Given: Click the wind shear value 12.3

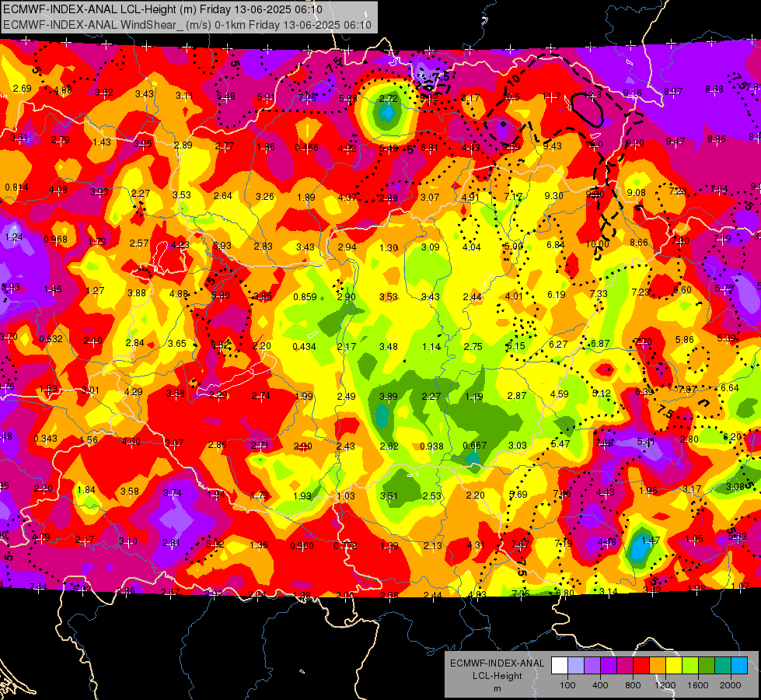Looking at the screenshot, I should pos(592,95).
